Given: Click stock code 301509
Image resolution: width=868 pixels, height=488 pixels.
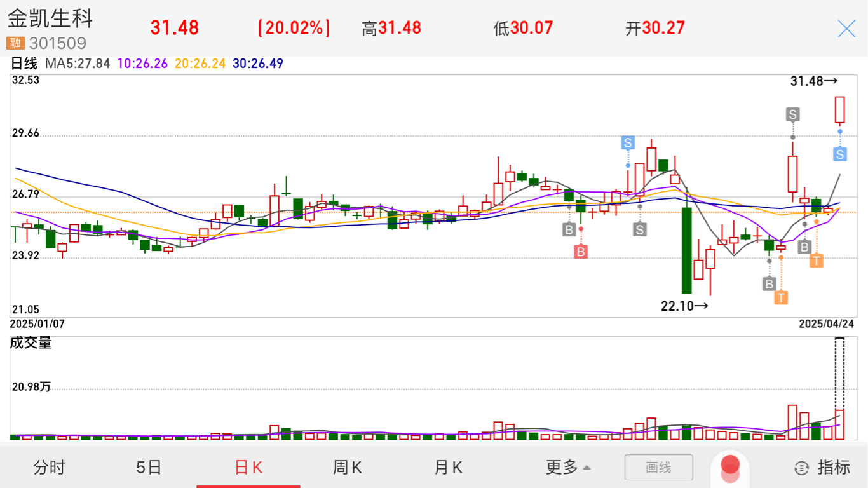Looking at the screenshot, I should tap(57, 43).
